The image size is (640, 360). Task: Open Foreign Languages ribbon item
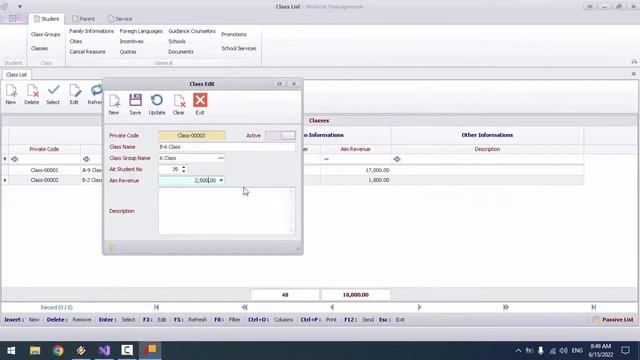point(141,31)
